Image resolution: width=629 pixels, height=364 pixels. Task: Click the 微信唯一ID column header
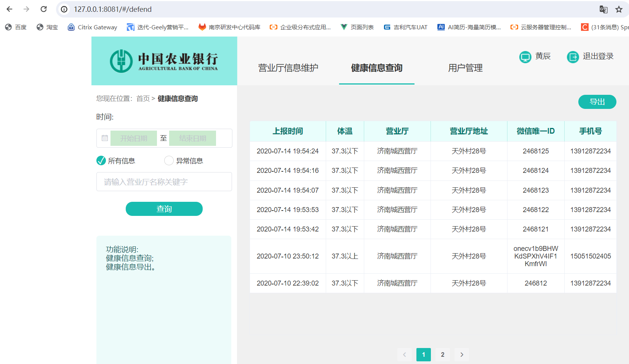536,131
